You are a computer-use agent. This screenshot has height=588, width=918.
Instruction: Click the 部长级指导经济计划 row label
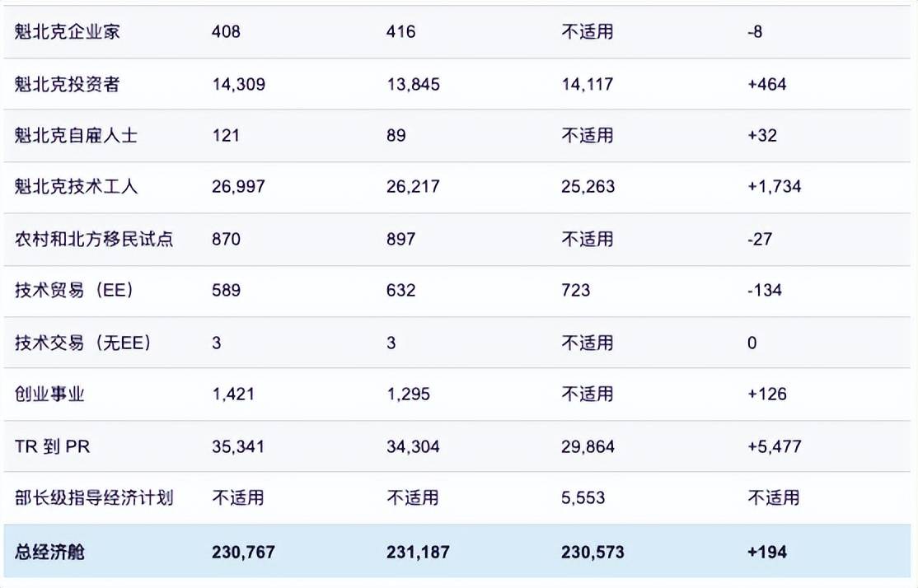click(94, 498)
